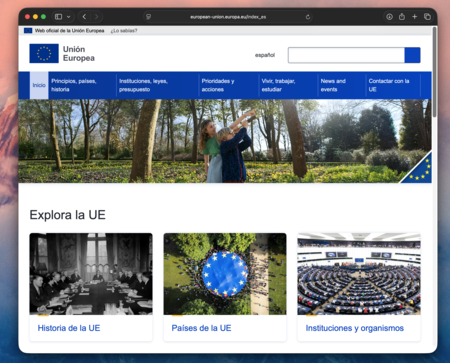
Task: Expand the "¿Lo sabías?" disclosure
Action: tap(124, 31)
